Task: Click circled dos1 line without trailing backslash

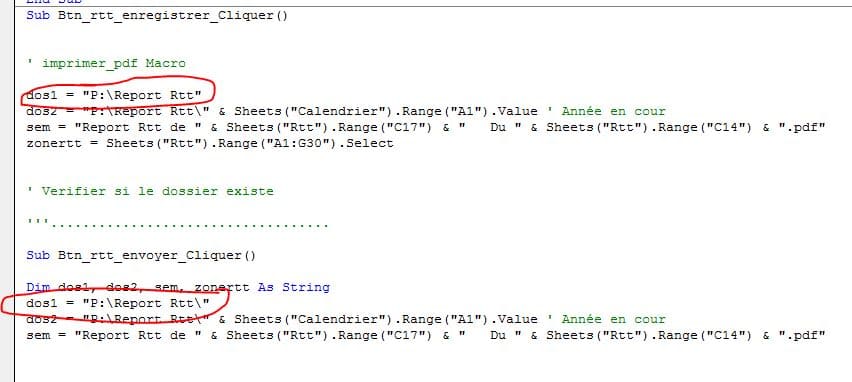Action: tap(114, 96)
